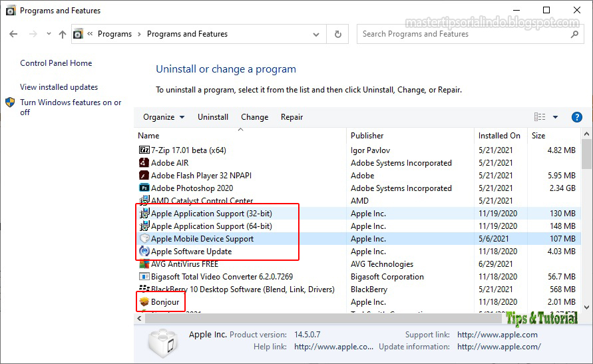Click the Bonjour package icon
The height and width of the screenshot is (364, 593).
tap(144, 301)
